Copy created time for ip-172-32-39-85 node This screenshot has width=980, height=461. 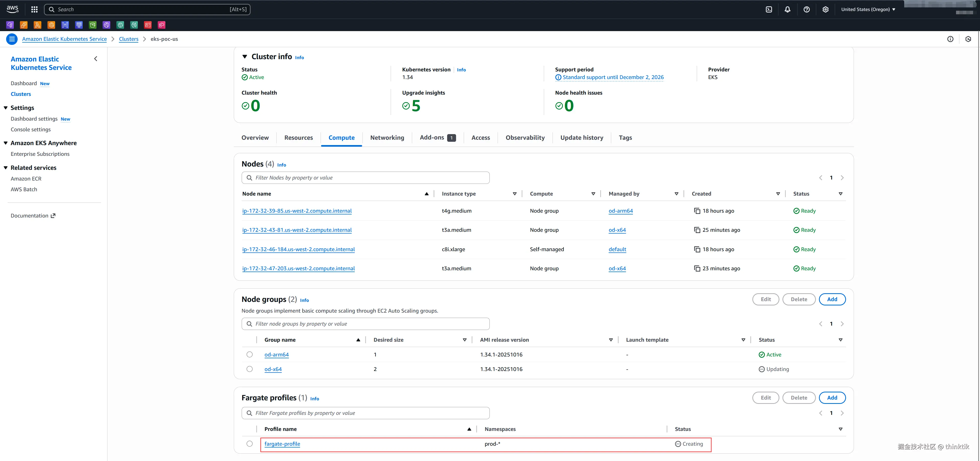pyautogui.click(x=697, y=211)
